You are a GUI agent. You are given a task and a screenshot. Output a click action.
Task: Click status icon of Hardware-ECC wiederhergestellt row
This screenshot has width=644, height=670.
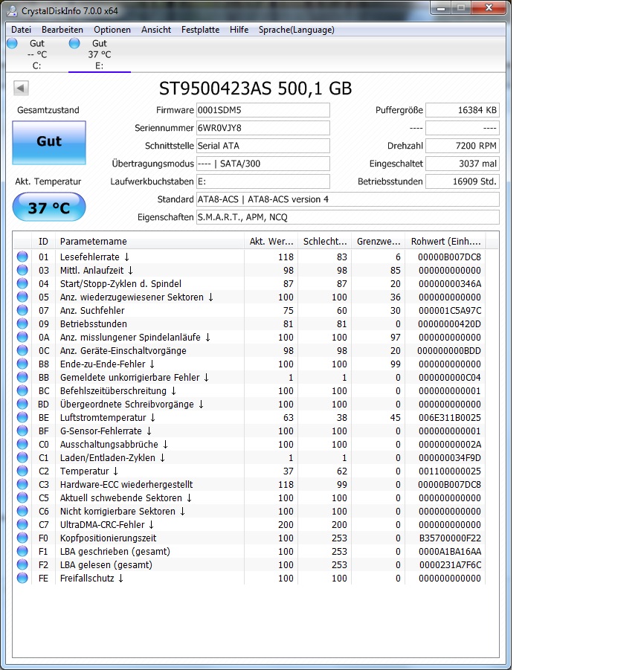pos(22,484)
